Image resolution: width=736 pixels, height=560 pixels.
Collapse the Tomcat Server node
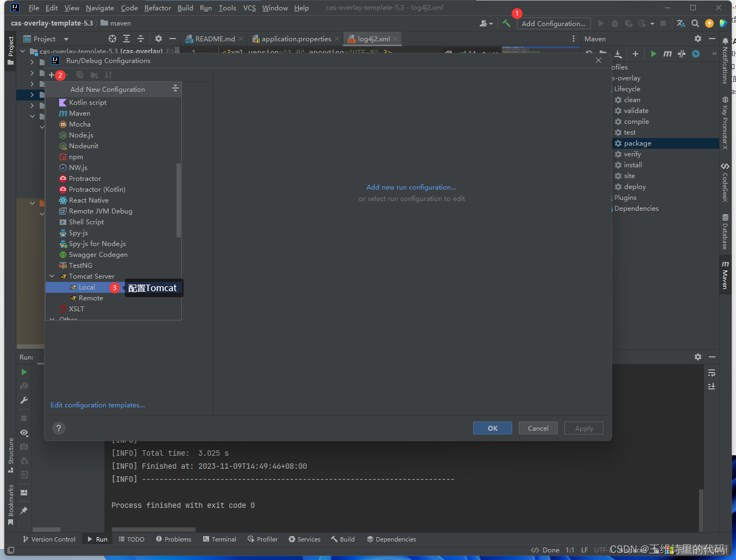point(52,276)
